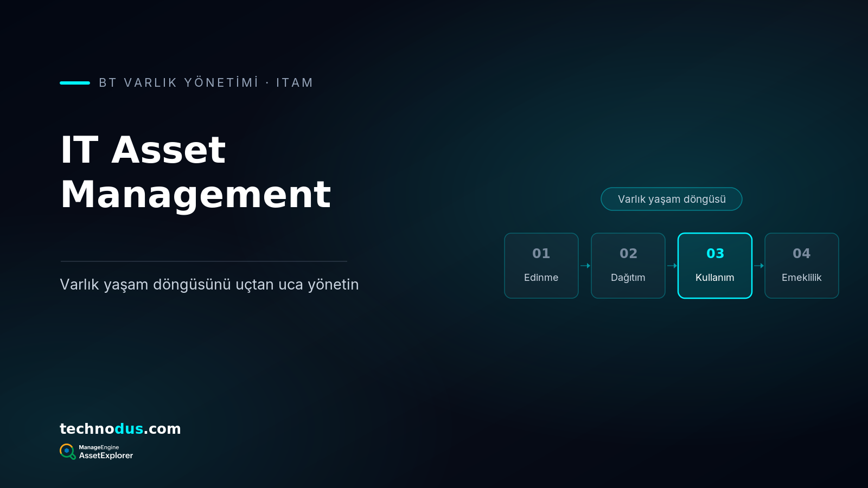
Task: Click the ManageEngine AssetExplorer logo icon
Action: coord(67,451)
